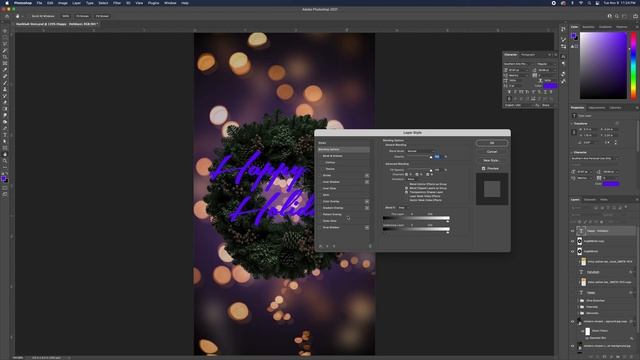The image size is (640, 360).
Task: Hide the Happy Holidays text layer
Action: click(x=572, y=231)
